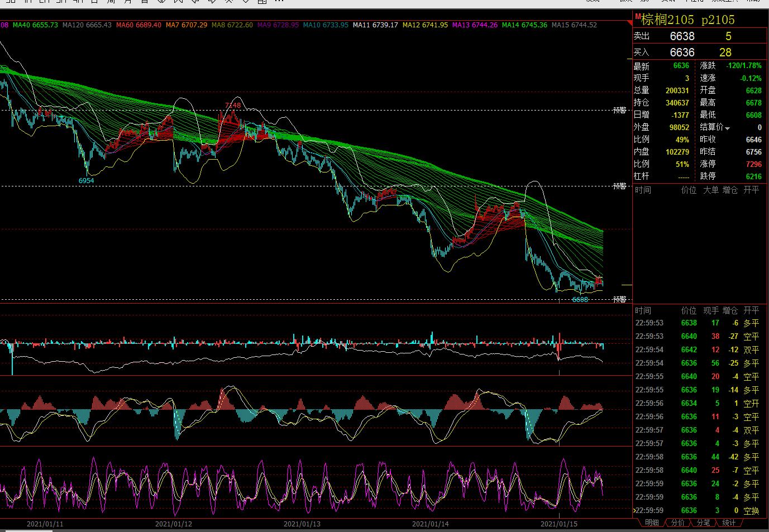Click the 大单 column header

pos(711,190)
